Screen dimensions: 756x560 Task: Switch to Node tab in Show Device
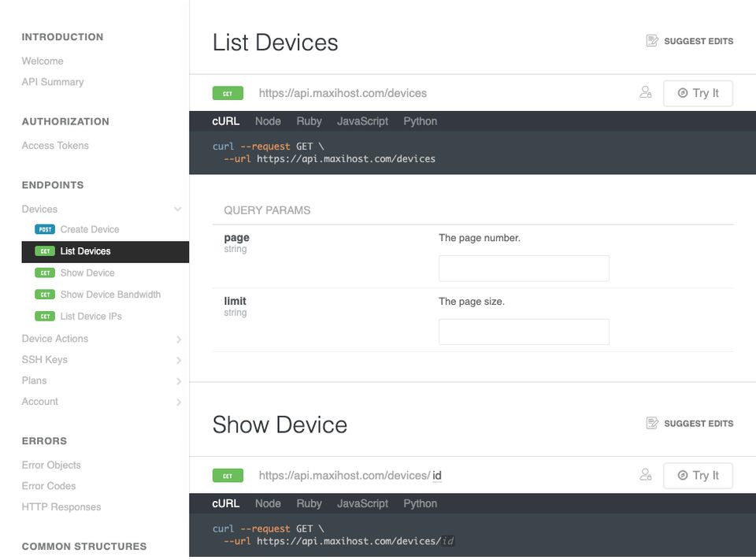(268, 503)
